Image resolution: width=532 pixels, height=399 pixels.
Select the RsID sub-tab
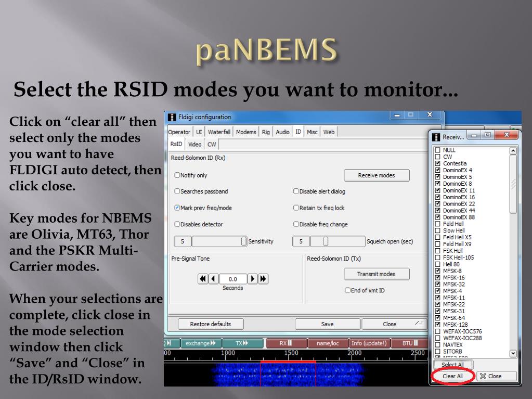pos(176,144)
